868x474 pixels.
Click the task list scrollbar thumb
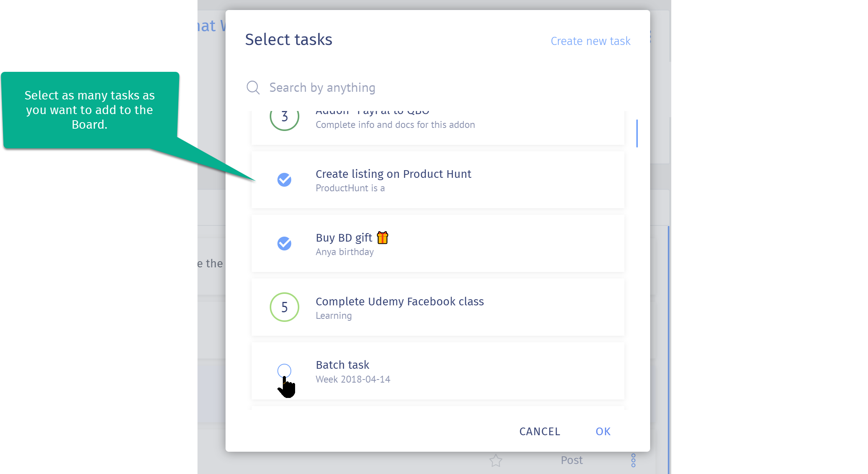tap(637, 133)
